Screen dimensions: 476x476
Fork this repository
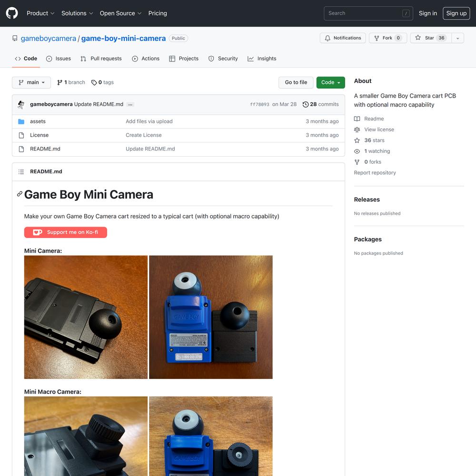tap(388, 38)
